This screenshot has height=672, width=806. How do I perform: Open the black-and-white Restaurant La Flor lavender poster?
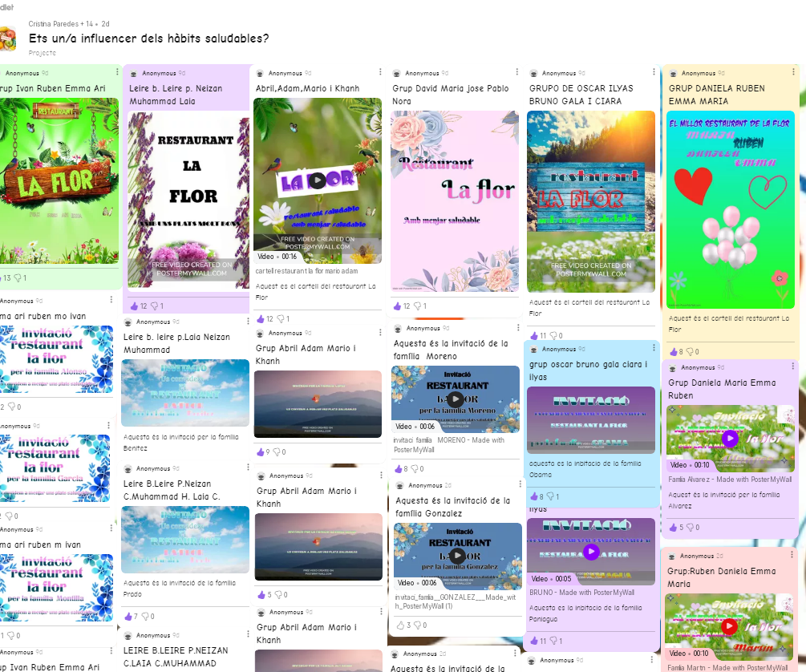pyautogui.click(x=189, y=199)
